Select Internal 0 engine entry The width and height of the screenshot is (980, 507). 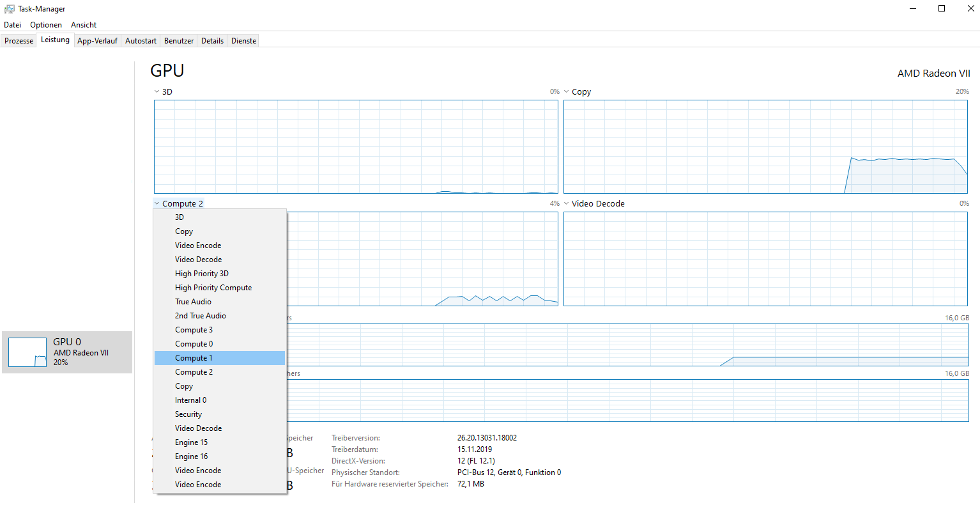click(x=220, y=400)
